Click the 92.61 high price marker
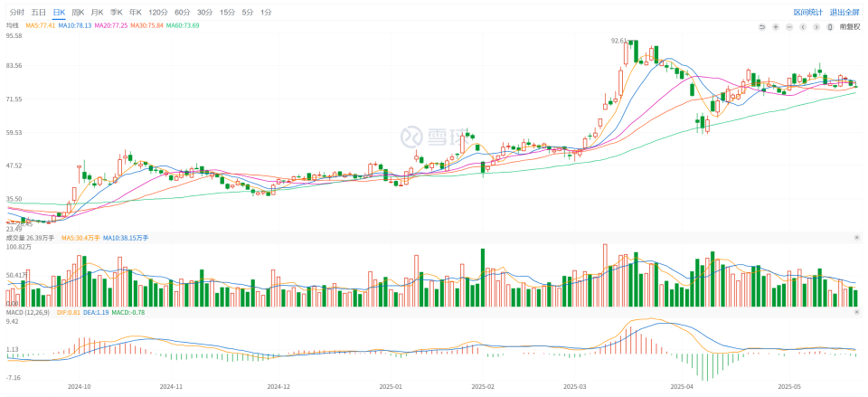 point(618,41)
